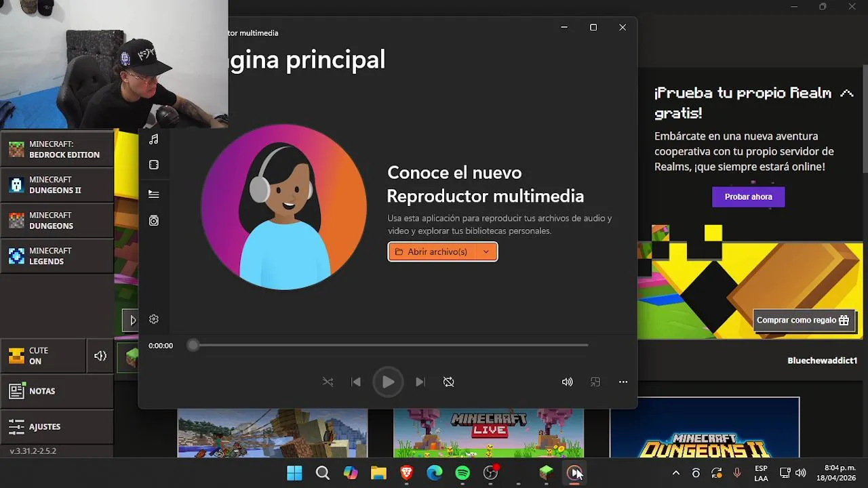This screenshot has height=488, width=868.
Task: Toggle the CUTE ON option in launcher
Action: (x=43, y=356)
